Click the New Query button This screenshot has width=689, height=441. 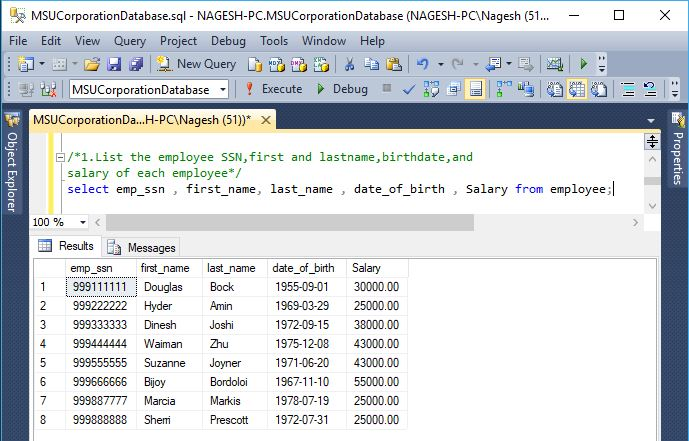[196, 65]
